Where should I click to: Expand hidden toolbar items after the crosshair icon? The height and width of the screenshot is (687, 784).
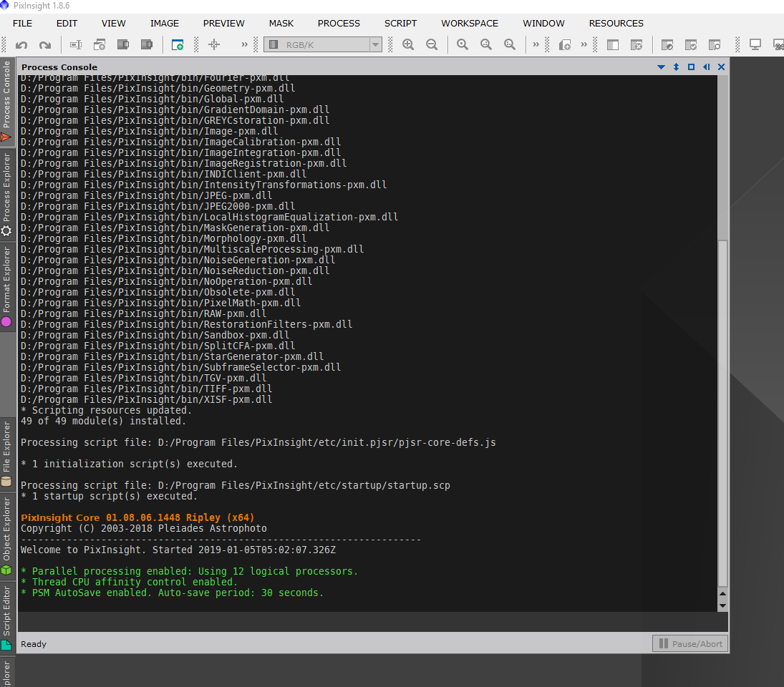point(244,45)
